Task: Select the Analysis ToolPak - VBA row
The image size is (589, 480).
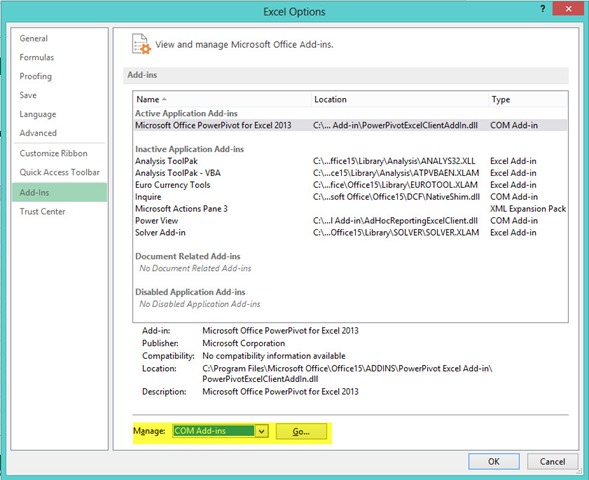Action: [x=350, y=173]
